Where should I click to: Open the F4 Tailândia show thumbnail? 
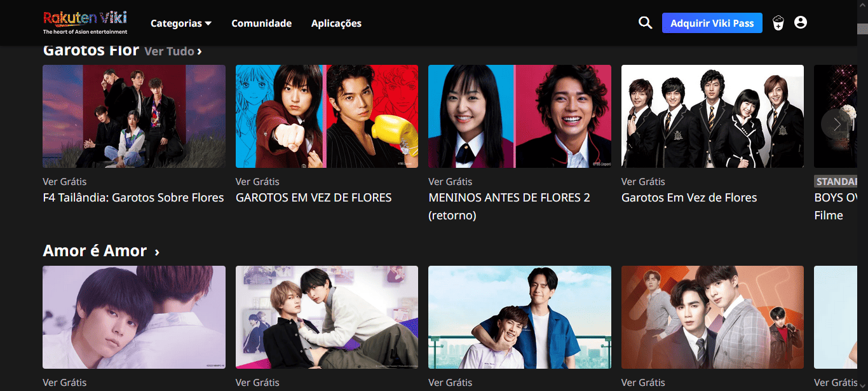pos(133,116)
